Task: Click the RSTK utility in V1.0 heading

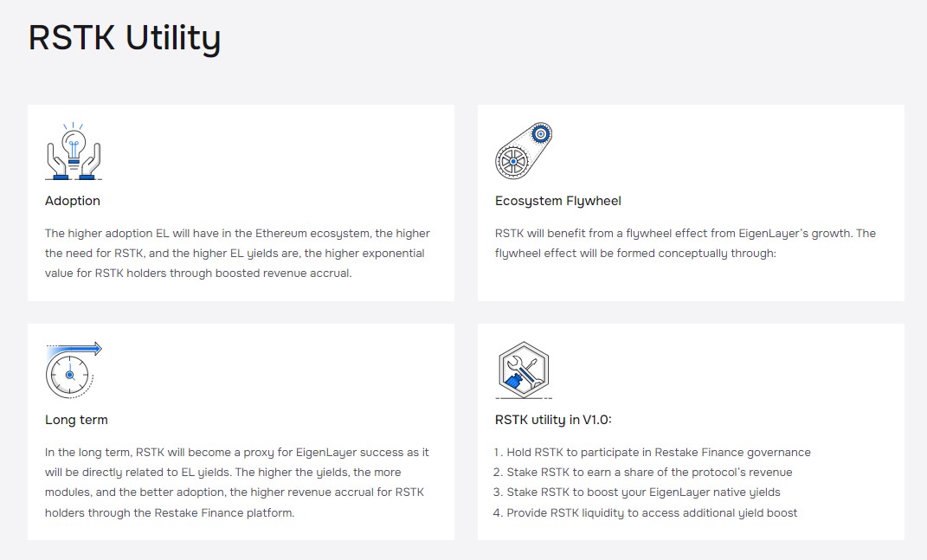Action: tap(553, 420)
